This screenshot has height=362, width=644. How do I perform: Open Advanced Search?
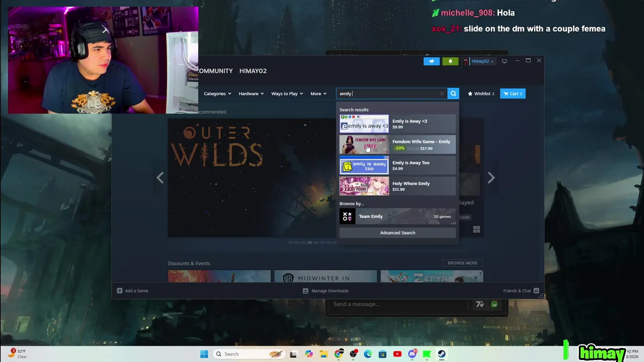point(397,233)
